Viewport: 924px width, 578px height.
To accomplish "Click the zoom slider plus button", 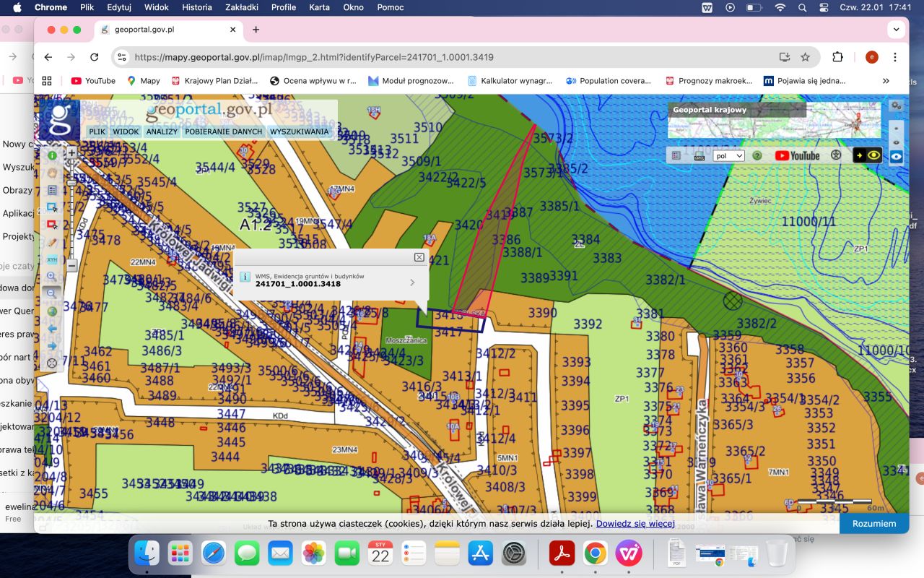I will click(72, 153).
